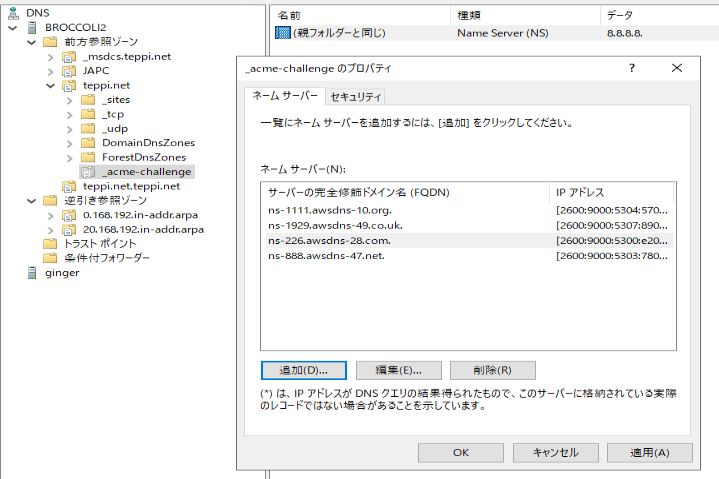Expand the _tcp folder
This screenshot has width=719, height=479.
pyautogui.click(x=70, y=115)
